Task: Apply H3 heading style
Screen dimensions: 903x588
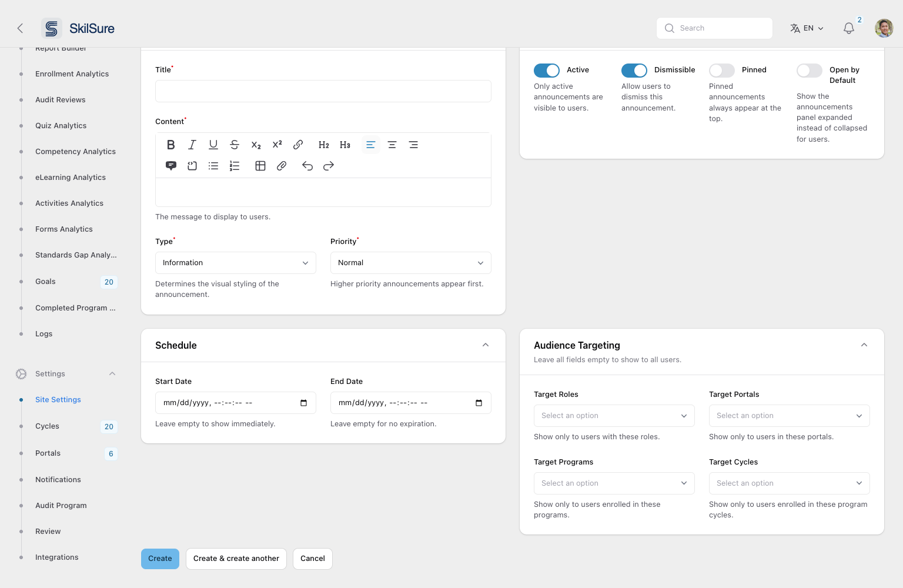Action: pyautogui.click(x=345, y=145)
